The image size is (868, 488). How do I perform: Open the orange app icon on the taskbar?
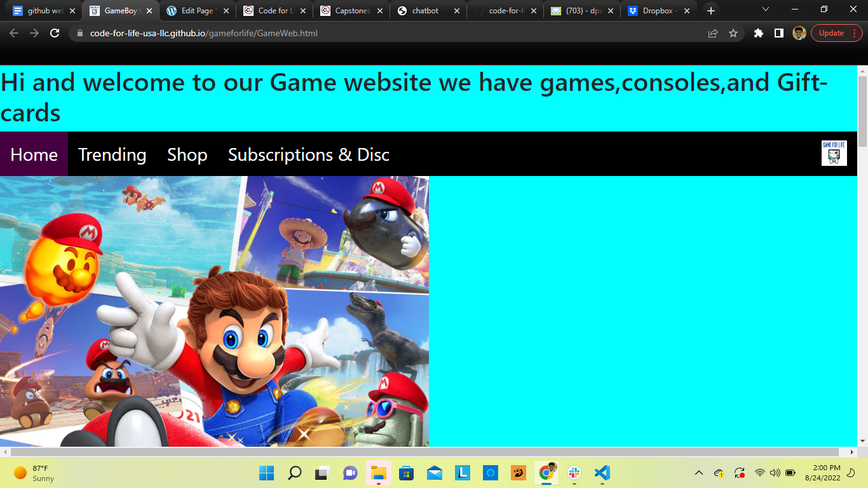[x=518, y=473]
